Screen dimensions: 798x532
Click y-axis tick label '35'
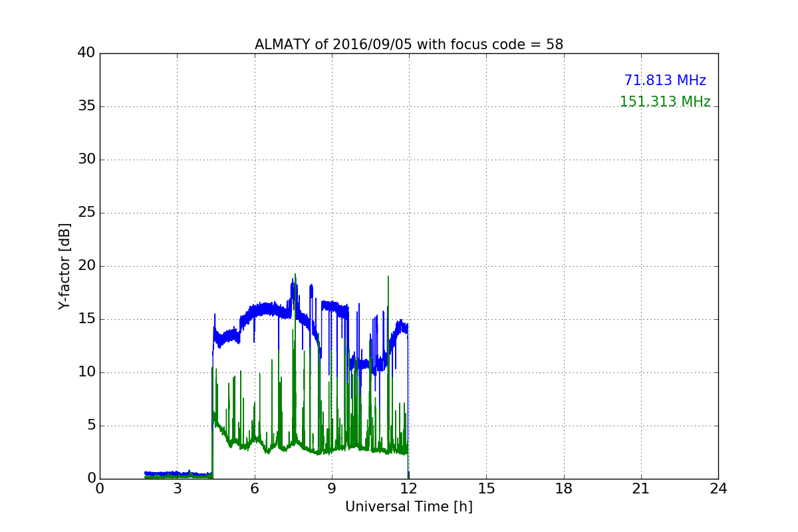86,106
